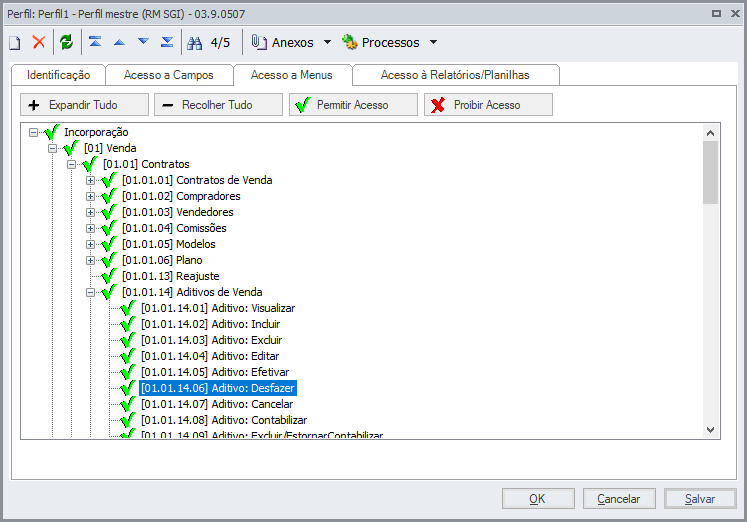Toggle check for Contratos de Venda
The width and height of the screenshot is (747, 522).
[109, 180]
